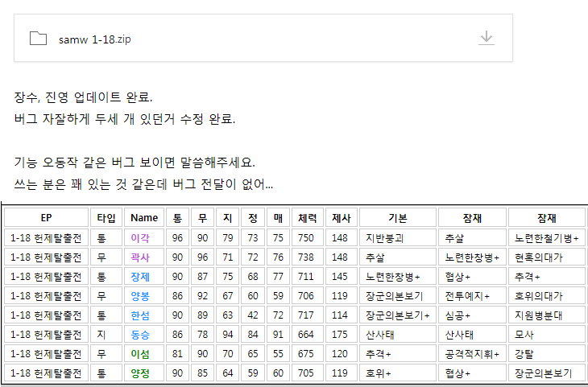Click the 제사 column header
588x387 pixels.
(x=342, y=218)
